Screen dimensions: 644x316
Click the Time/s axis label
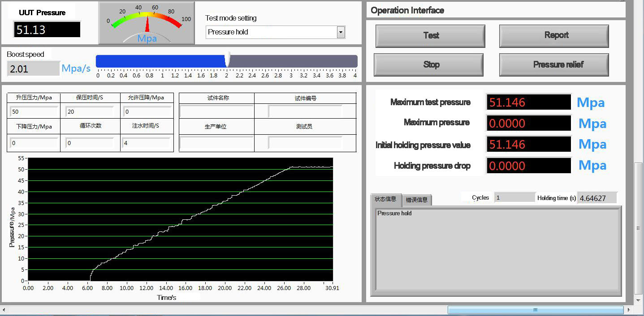(x=167, y=298)
